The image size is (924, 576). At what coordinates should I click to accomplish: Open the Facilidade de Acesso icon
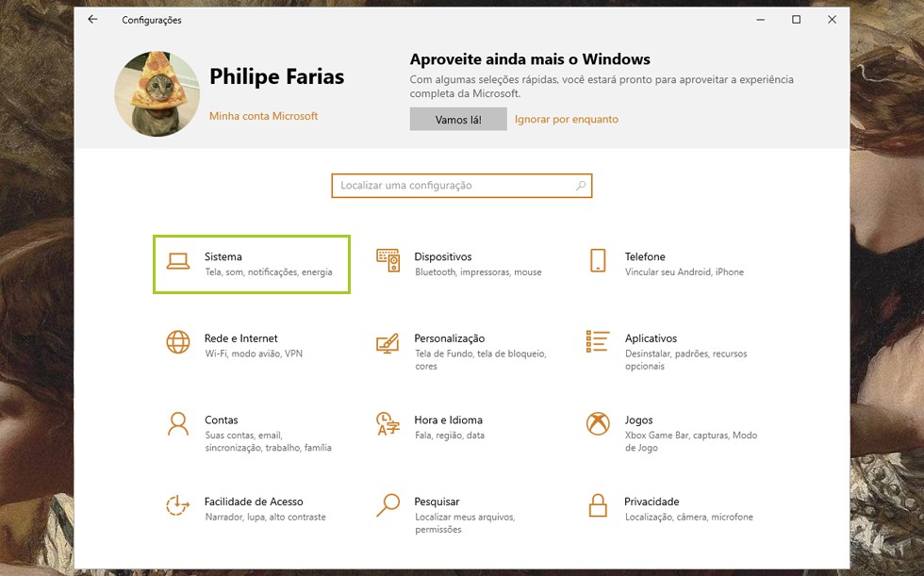click(178, 505)
